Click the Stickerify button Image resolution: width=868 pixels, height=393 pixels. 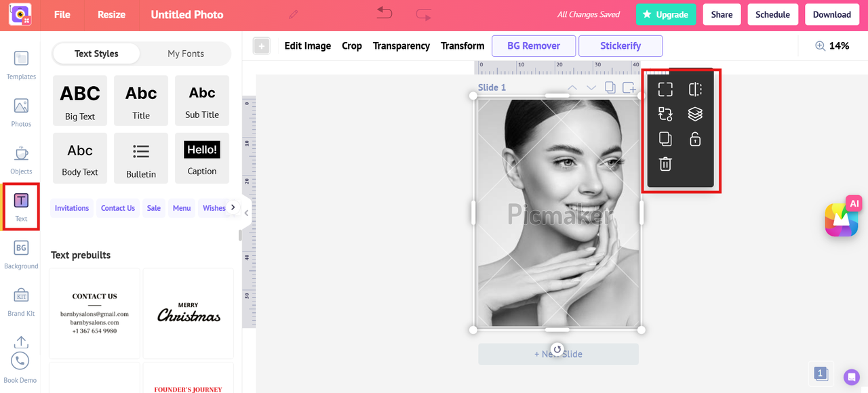tap(620, 46)
